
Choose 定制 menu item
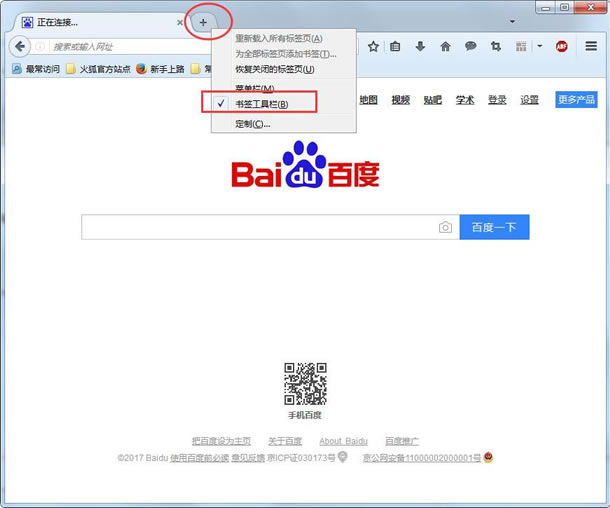(x=284, y=124)
